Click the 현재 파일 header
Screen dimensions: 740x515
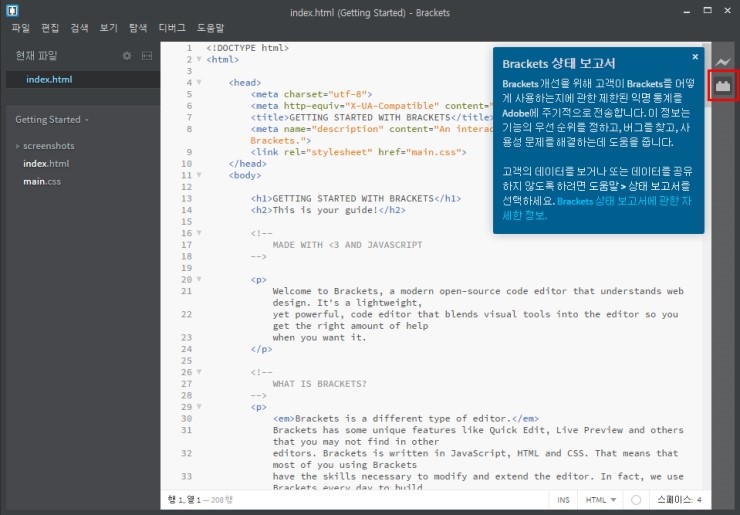tap(36, 56)
